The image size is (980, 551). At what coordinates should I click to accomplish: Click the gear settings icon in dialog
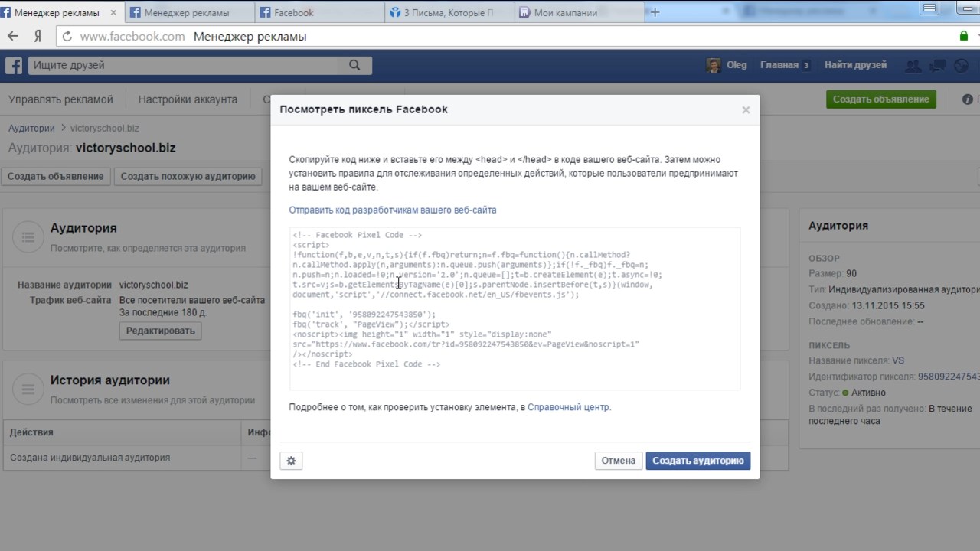point(291,461)
